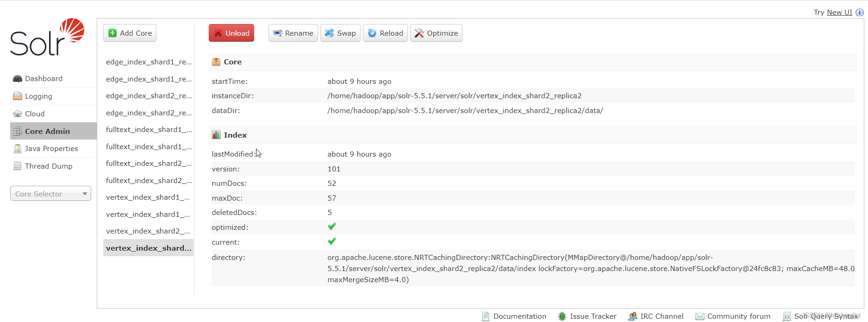Click the Reload circular arrow icon

click(372, 33)
